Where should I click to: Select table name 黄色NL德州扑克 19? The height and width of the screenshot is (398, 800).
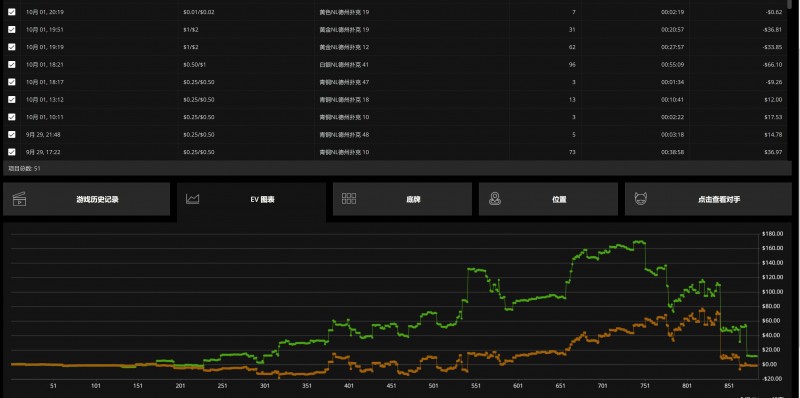344,12
